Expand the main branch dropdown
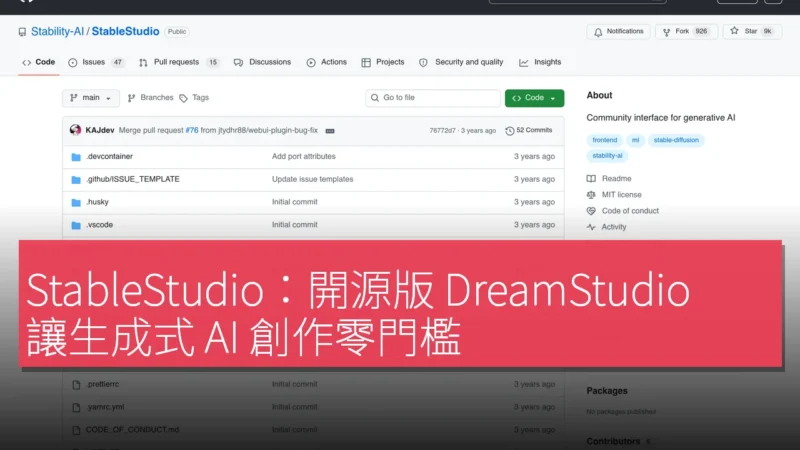Viewport: 800px width, 450px height. click(x=91, y=98)
